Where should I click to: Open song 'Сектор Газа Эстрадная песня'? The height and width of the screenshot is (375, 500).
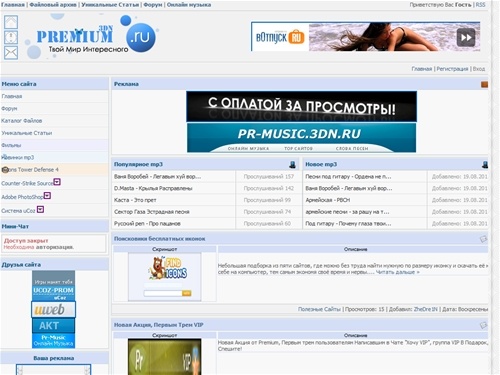[x=152, y=212]
